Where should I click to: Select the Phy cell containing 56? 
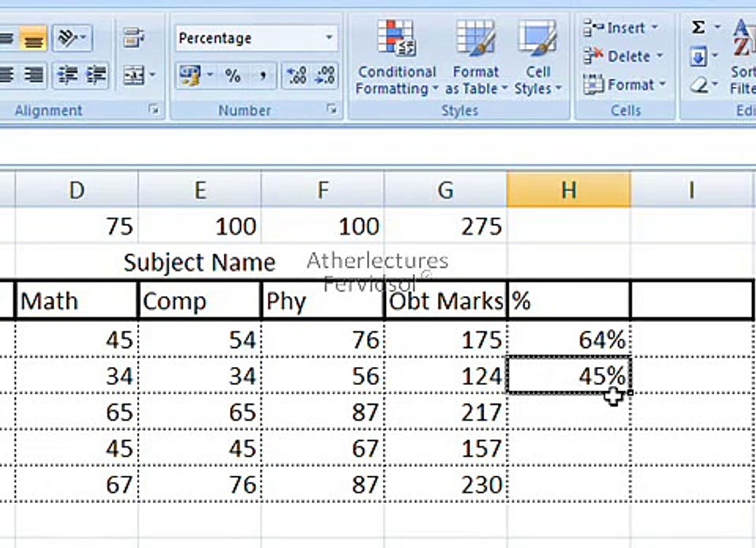pos(323,375)
